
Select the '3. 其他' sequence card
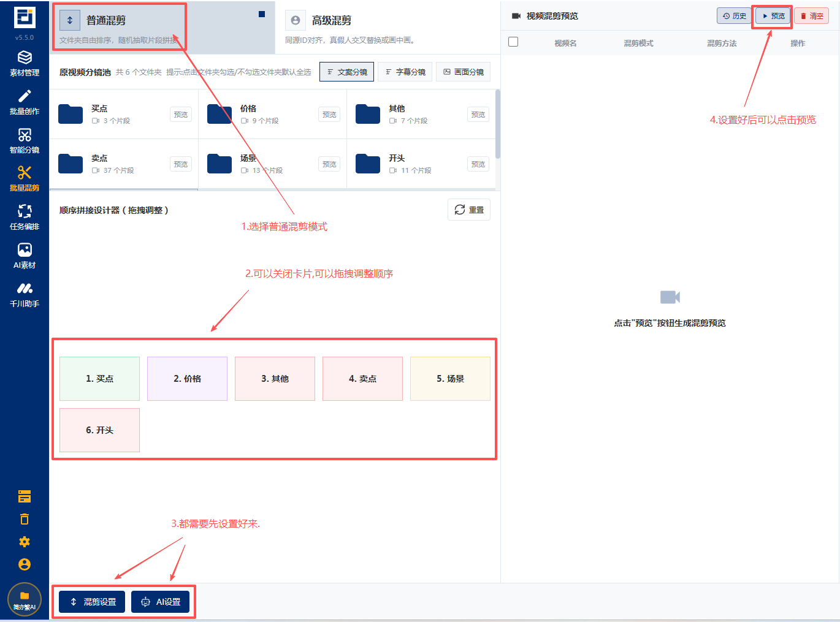click(275, 379)
